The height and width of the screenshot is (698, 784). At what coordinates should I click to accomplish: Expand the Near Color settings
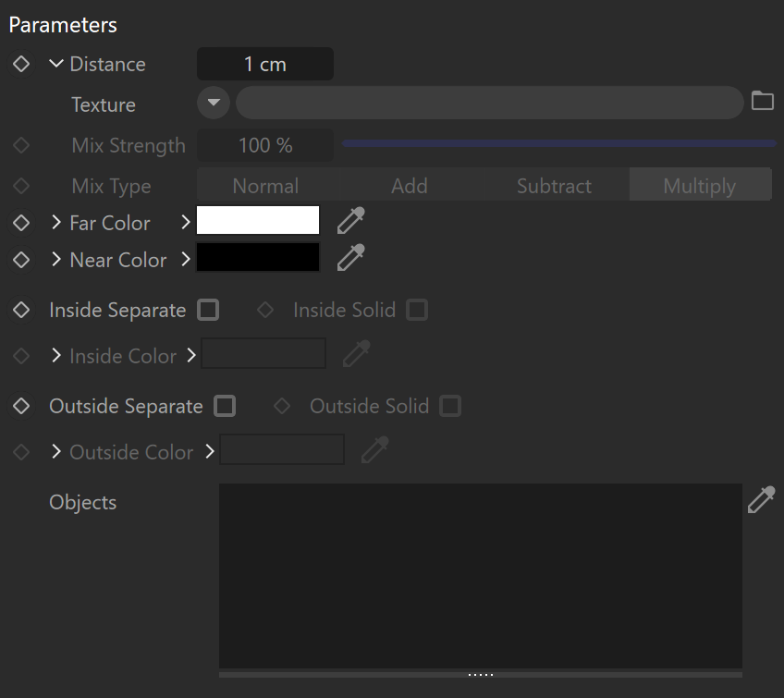pos(56,260)
